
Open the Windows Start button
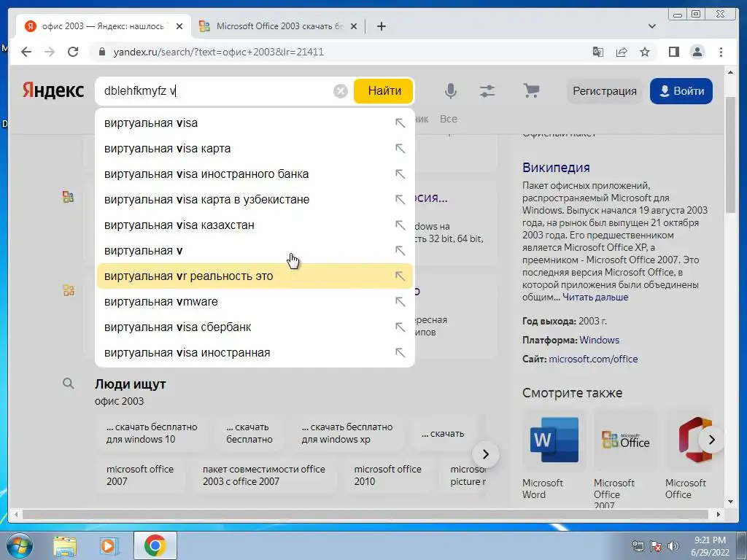[x=19, y=545]
